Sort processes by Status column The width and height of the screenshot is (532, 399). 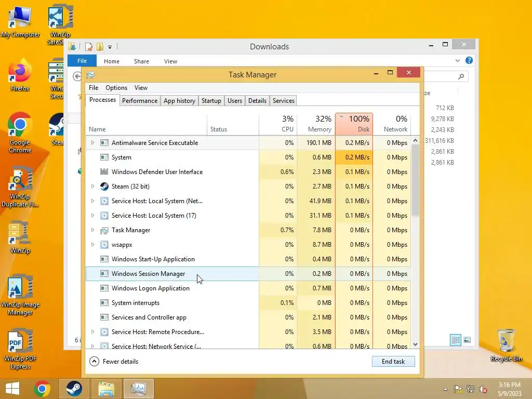tap(233, 124)
